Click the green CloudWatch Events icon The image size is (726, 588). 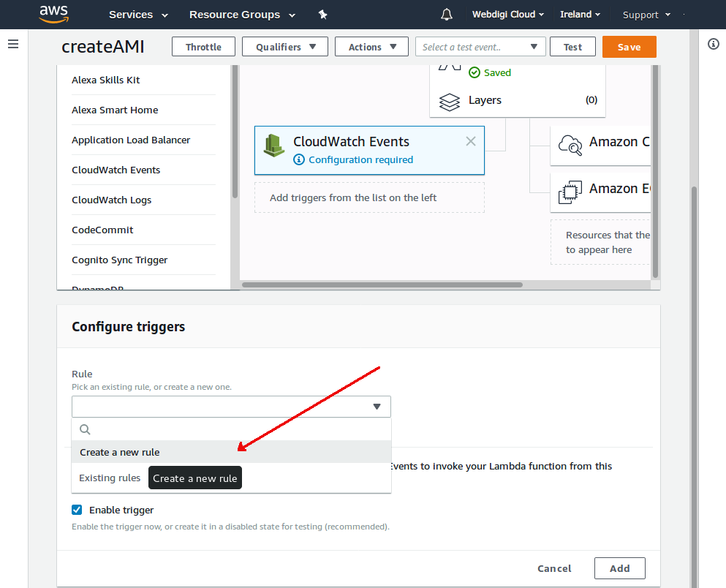273,146
